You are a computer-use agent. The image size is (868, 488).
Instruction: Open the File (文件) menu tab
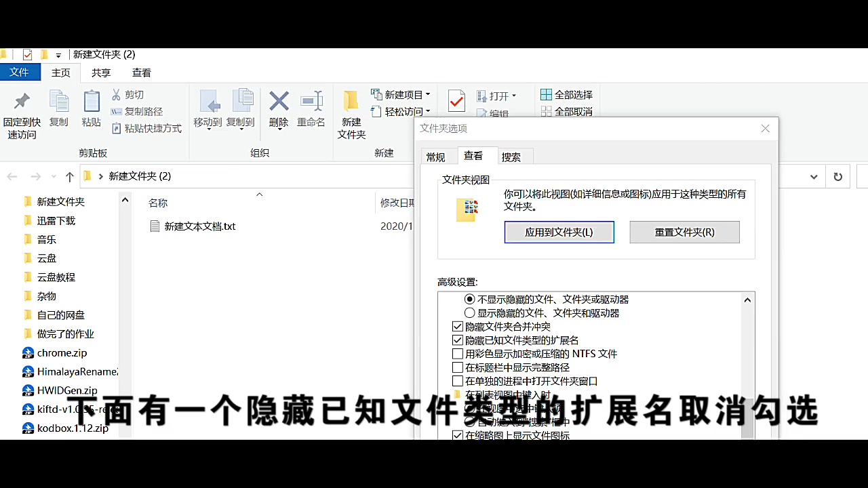[x=20, y=73]
